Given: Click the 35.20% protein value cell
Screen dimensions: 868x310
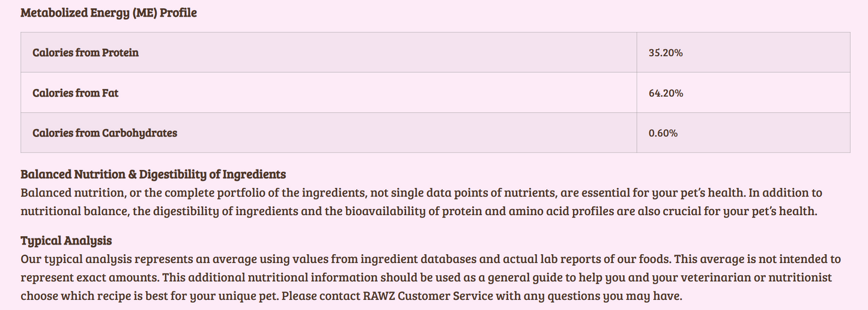Looking at the screenshot, I should (x=666, y=53).
